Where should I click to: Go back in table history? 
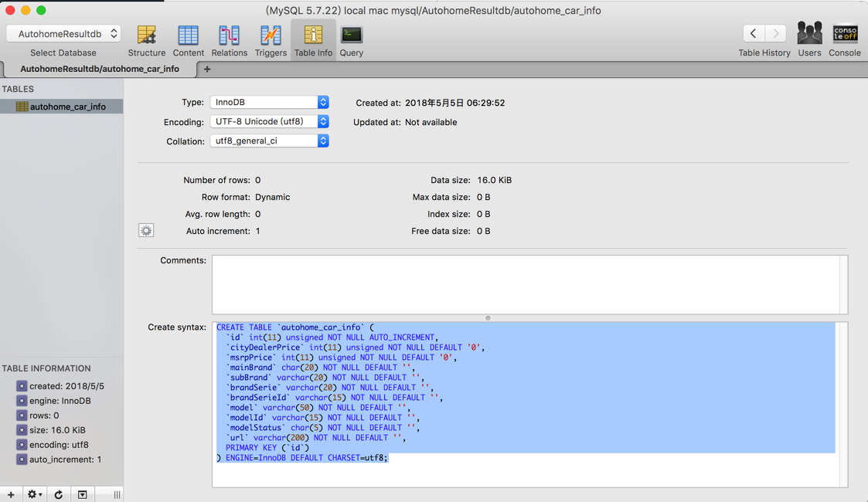pyautogui.click(x=754, y=34)
